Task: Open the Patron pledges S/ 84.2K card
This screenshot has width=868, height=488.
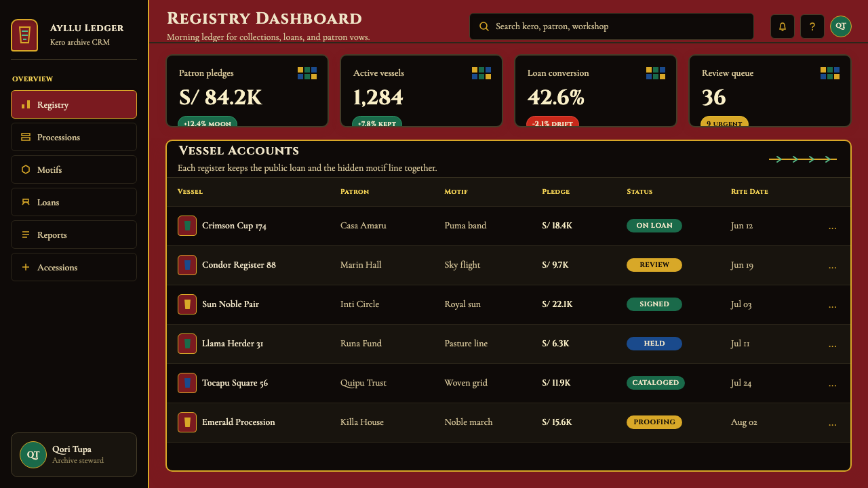Action: [x=248, y=91]
